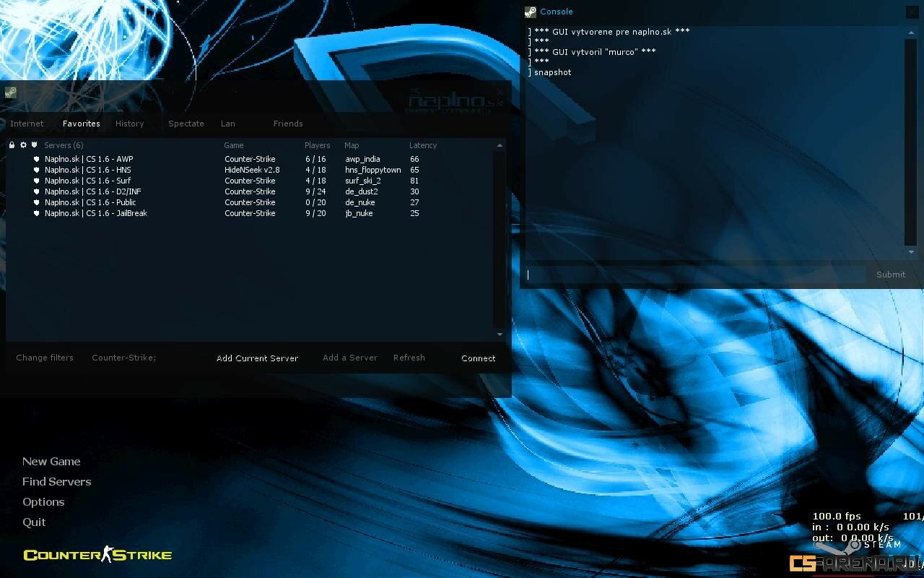Sort server list by Players column
The image size is (924, 578).
click(317, 145)
